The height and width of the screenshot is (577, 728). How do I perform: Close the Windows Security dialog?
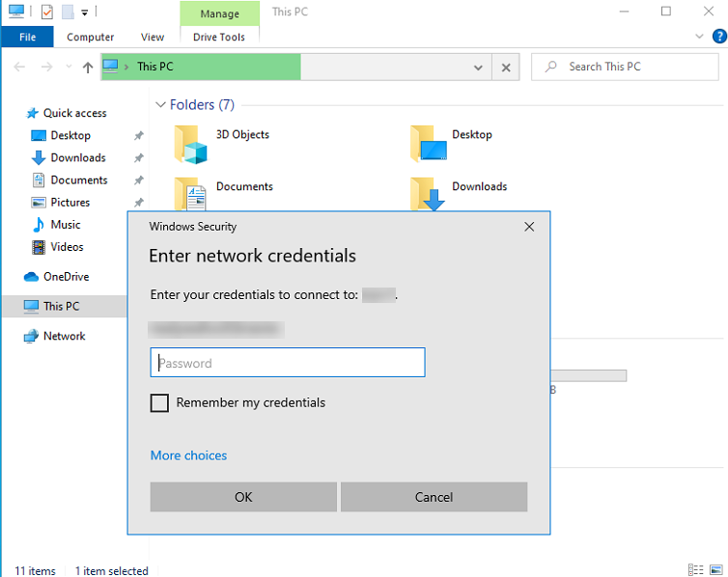click(x=529, y=227)
